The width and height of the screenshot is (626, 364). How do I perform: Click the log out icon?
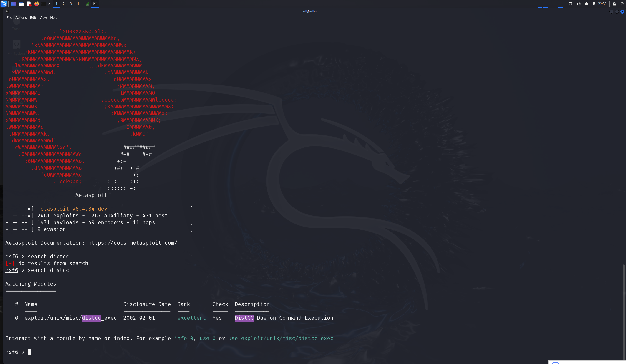622,4
